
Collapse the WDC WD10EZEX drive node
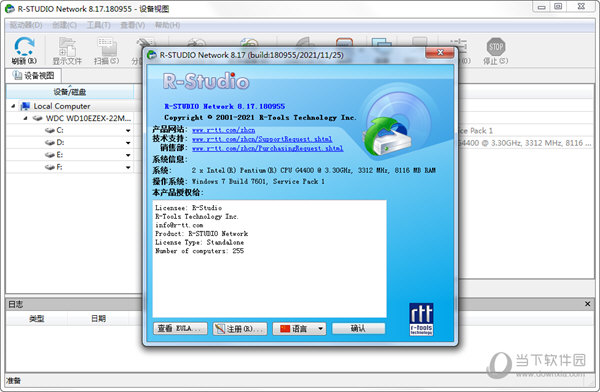coord(25,118)
